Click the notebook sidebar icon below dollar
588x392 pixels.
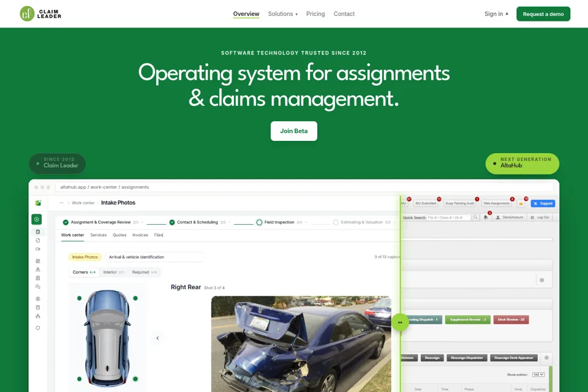click(38, 307)
